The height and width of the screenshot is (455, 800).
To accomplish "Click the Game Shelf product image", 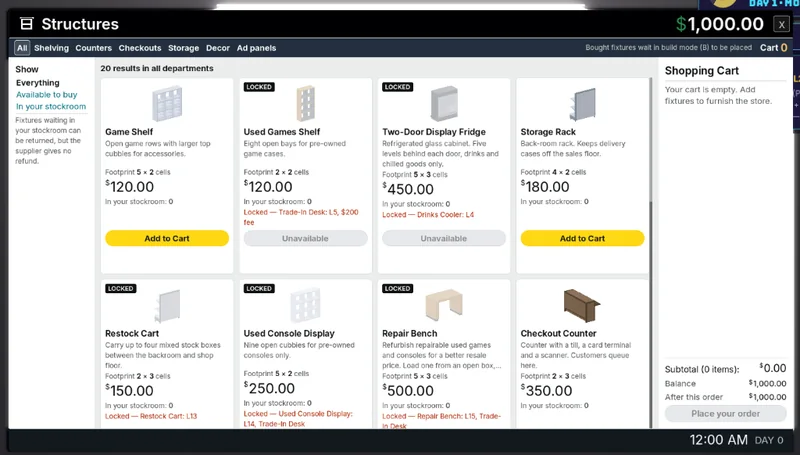I will 167,104.
